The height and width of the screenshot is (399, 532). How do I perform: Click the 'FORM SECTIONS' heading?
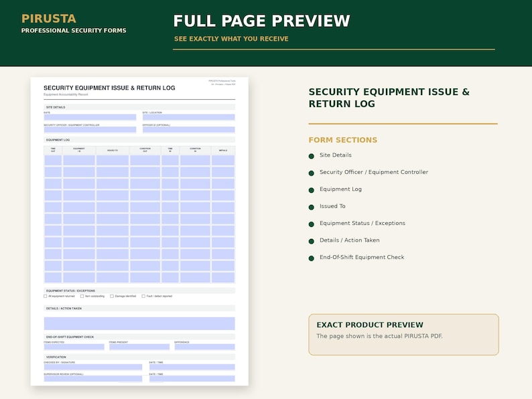pyautogui.click(x=342, y=140)
